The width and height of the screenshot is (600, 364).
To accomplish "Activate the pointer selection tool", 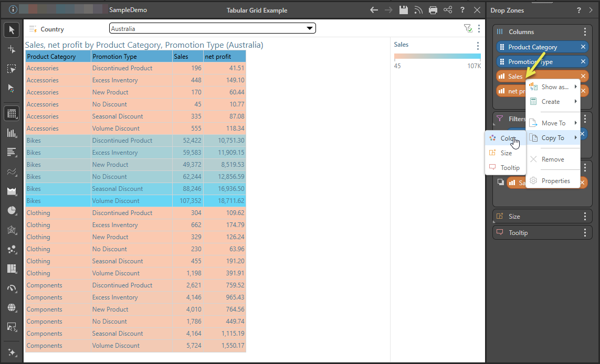I will click(x=12, y=30).
